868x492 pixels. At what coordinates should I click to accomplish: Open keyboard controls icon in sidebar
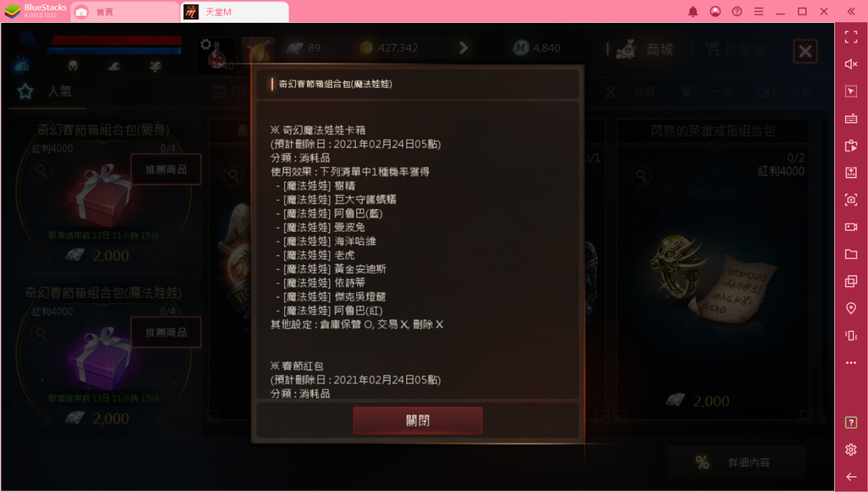851,119
